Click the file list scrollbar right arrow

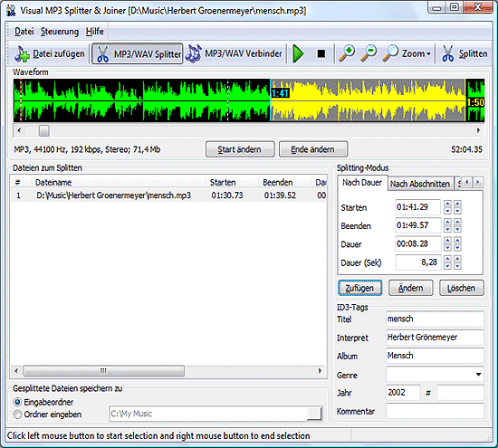pyautogui.click(x=320, y=371)
